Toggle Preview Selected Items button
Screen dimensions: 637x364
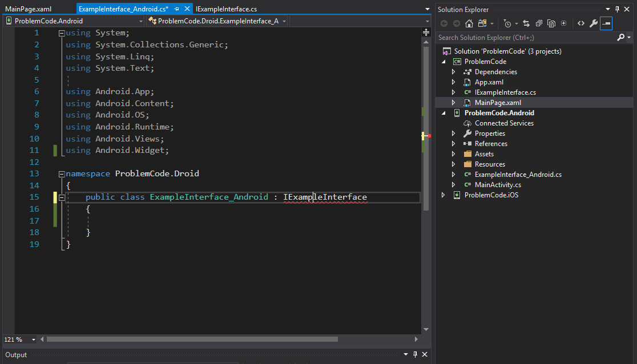coord(606,23)
